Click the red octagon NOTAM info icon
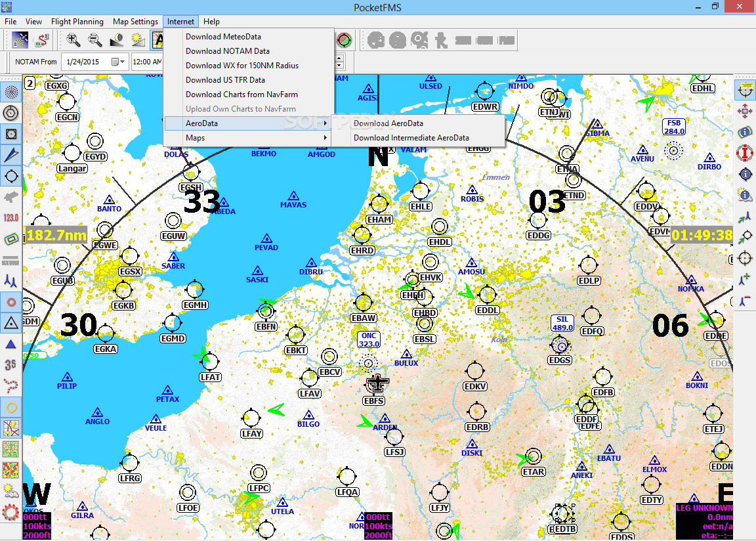 (x=745, y=153)
